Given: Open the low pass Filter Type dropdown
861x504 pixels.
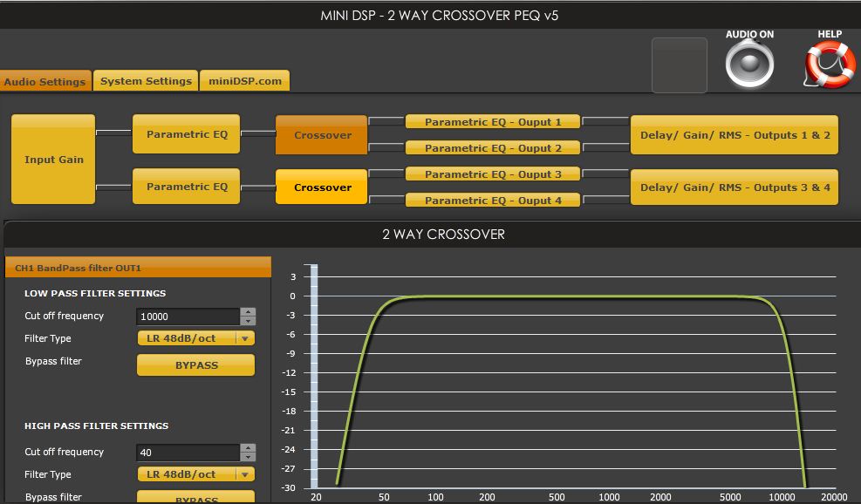Looking at the screenshot, I should (x=195, y=338).
